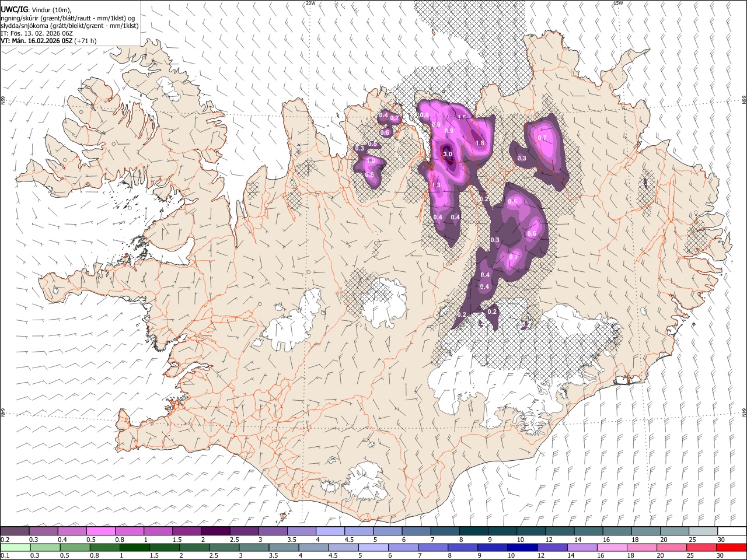Click the 0.2 label in the snow legend
Screen dimensions: 747x560
tap(5, 540)
